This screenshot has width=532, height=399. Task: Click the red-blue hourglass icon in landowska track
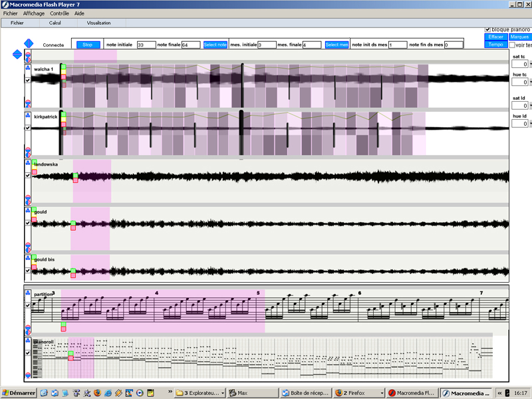[x=28, y=199]
